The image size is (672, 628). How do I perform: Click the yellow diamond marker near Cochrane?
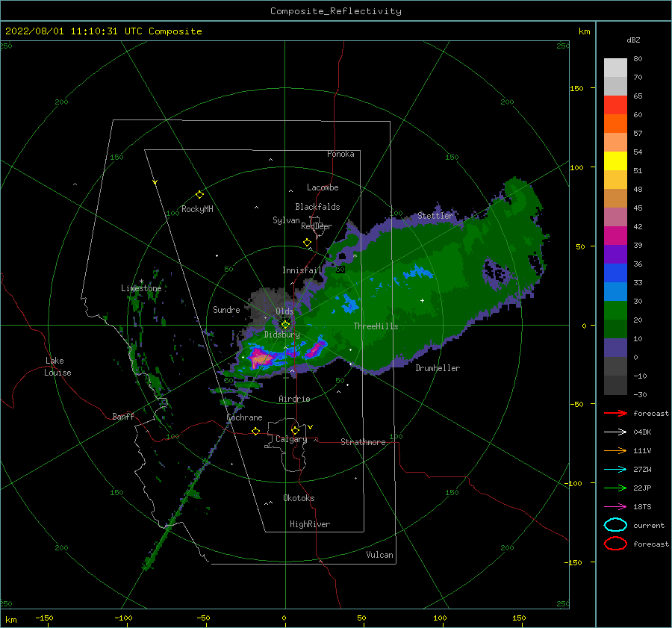[x=256, y=432]
